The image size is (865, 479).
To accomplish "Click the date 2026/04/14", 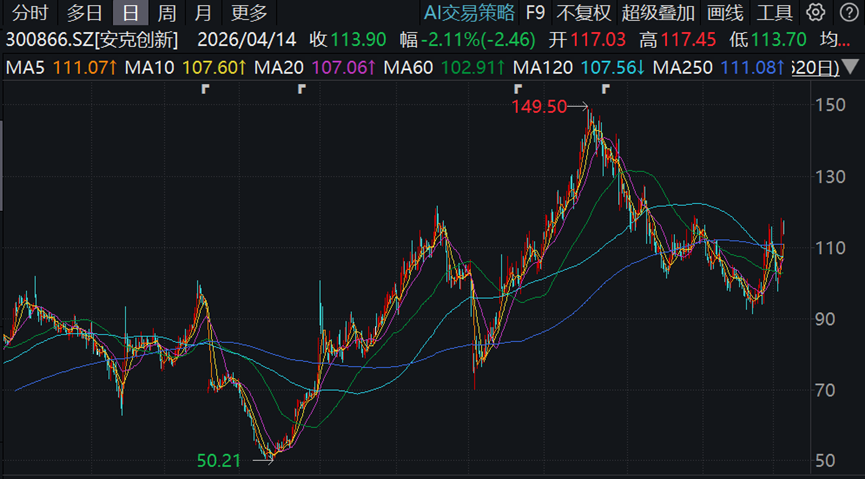I will pos(247,40).
